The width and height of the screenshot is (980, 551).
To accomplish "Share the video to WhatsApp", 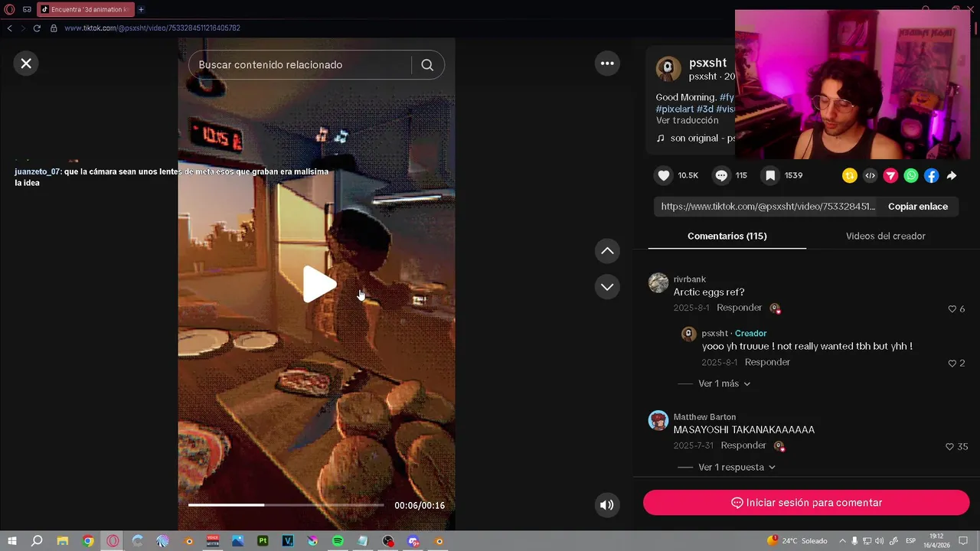I will click(x=911, y=175).
